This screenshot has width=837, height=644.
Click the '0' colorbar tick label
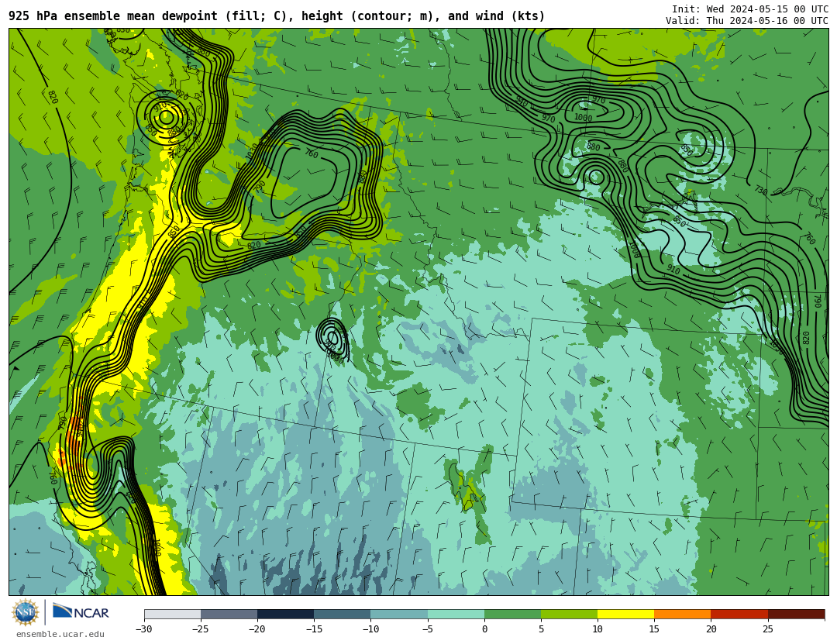click(484, 629)
